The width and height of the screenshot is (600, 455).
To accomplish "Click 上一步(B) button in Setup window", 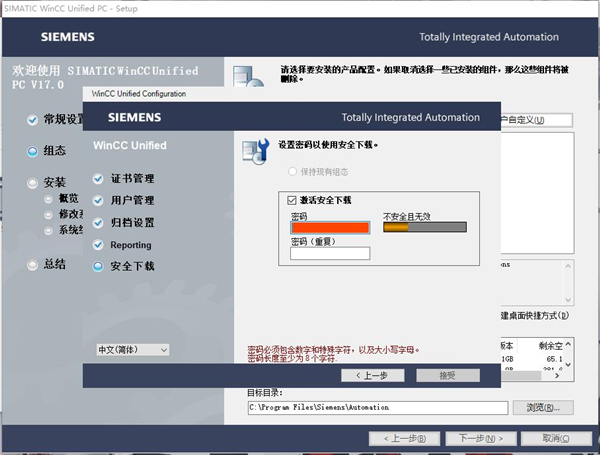I will click(x=404, y=439).
